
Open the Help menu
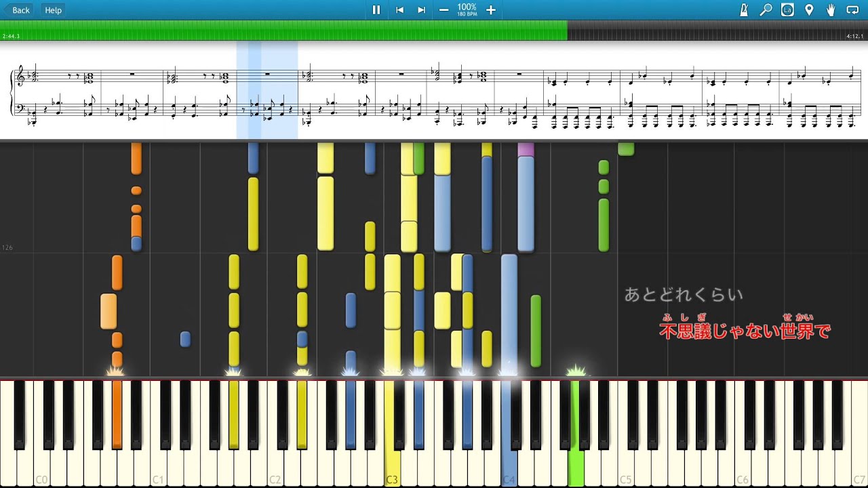53,10
